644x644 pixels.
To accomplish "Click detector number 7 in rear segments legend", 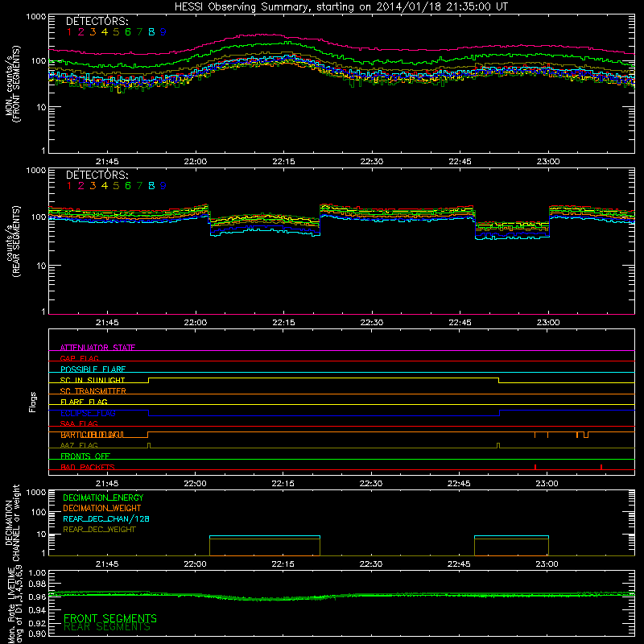I will [139, 186].
